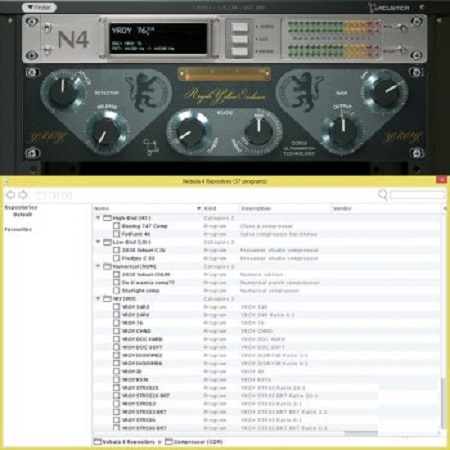Screen dimensions: 450x450
Task: Click into the repository search field
Action: pos(417,195)
